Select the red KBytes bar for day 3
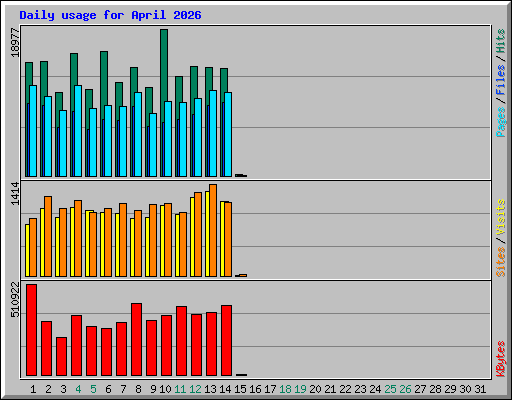The height and width of the screenshot is (400, 512). (x=61, y=356)
